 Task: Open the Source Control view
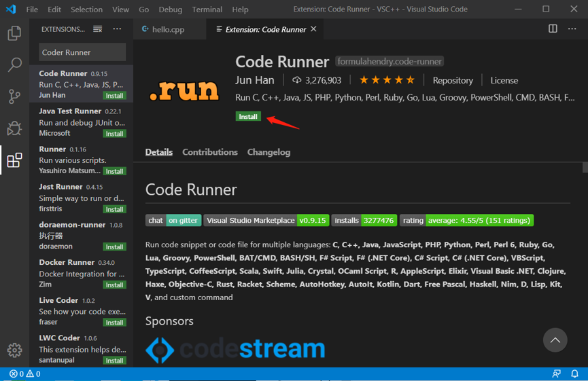[14, 96]
